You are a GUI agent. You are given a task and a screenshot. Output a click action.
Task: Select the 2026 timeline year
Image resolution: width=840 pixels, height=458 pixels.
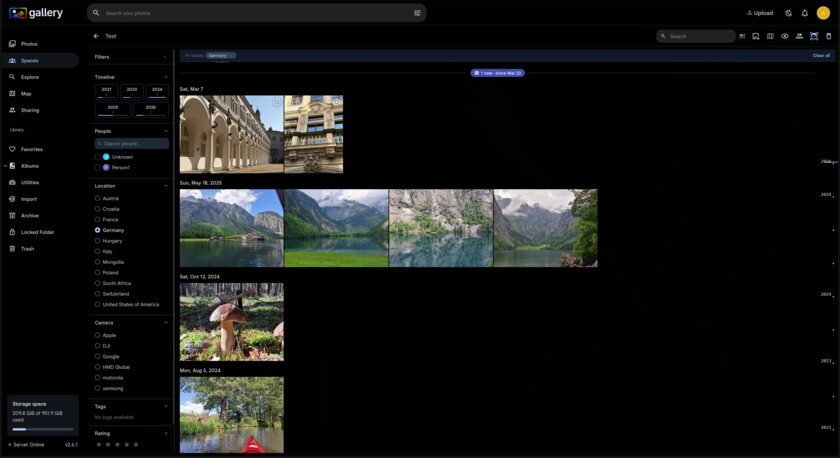tap(151, 109)
